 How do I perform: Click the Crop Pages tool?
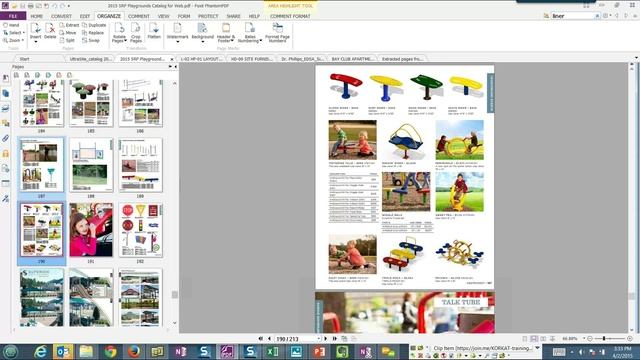coord(136,33)
